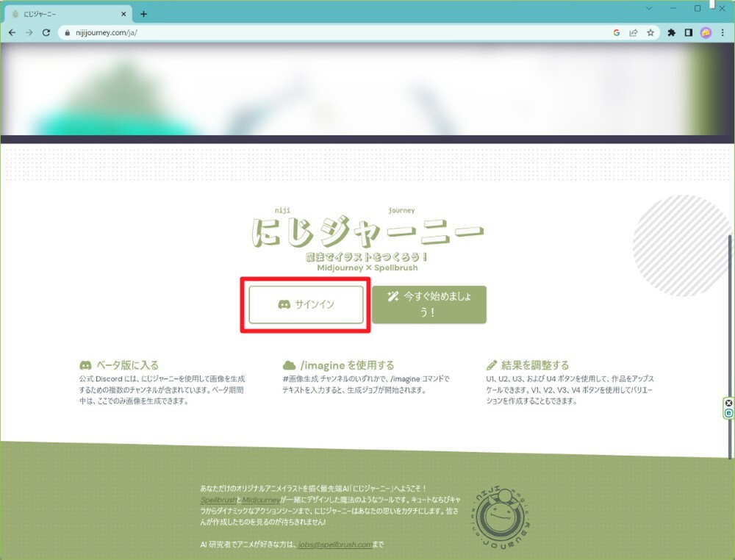The width and height of the screenshot is (735, 560).
Task: Reload the page with the refresh icon
Action: click(x=46, y=33)
